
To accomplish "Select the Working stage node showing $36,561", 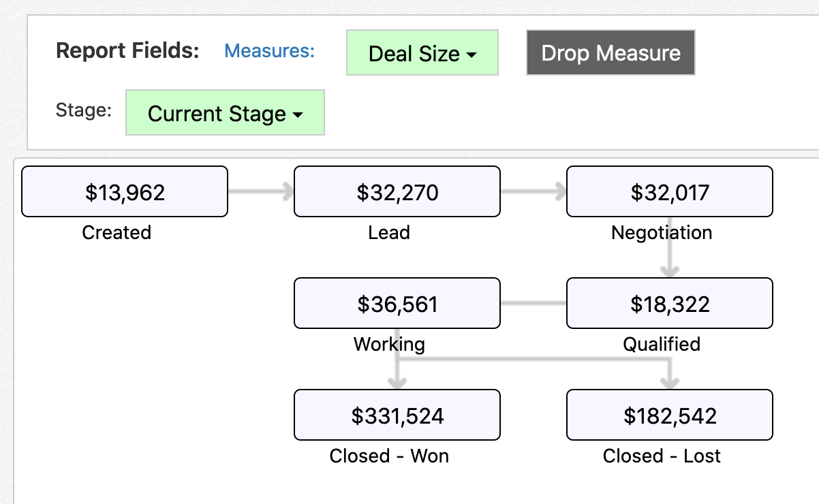I will (x=397, y=303).
